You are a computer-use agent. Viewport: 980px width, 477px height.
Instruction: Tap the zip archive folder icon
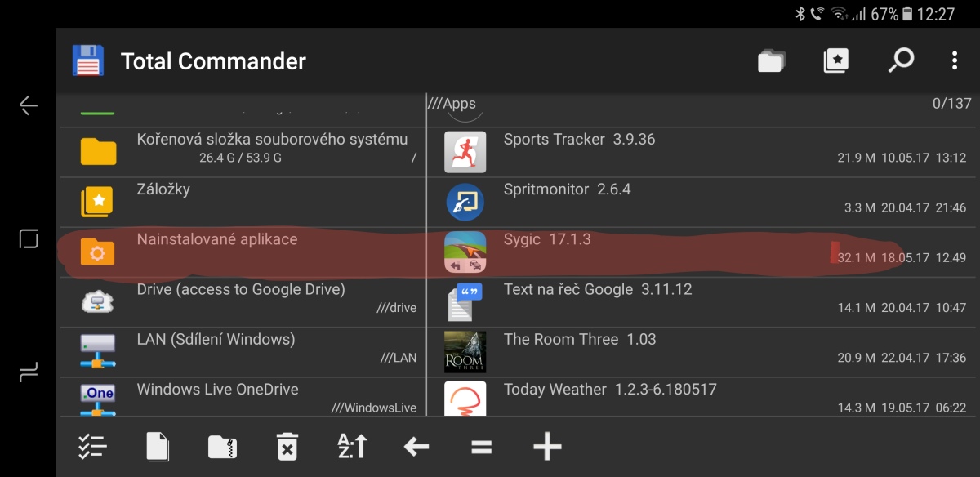[x=222, y=447]
